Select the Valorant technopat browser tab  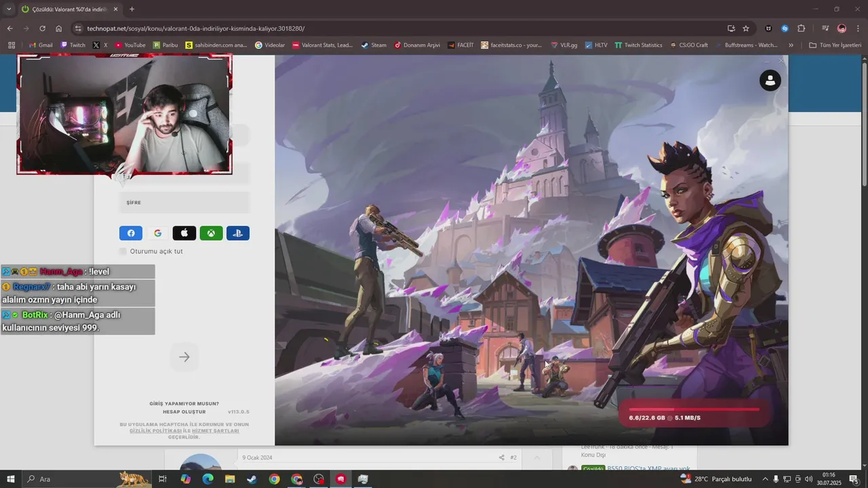point(70,9)
